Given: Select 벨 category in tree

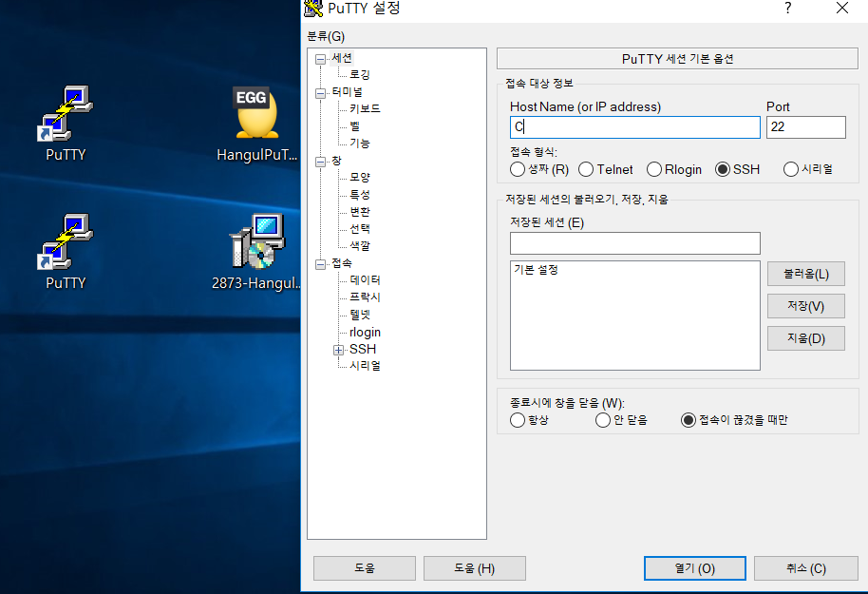Looking at the screenshot, I should pos(354,125).
